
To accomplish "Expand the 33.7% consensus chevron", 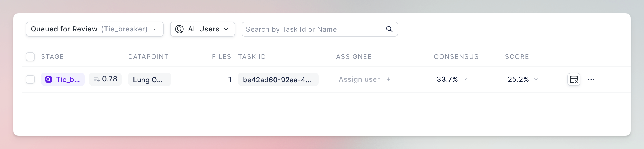I will (x=465, y=79).
